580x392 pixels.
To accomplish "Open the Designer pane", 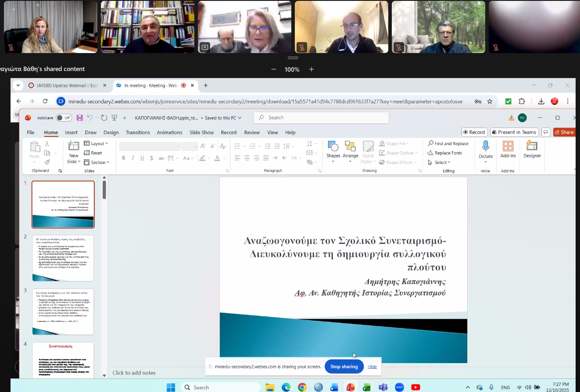I will [x=532, y=146].
